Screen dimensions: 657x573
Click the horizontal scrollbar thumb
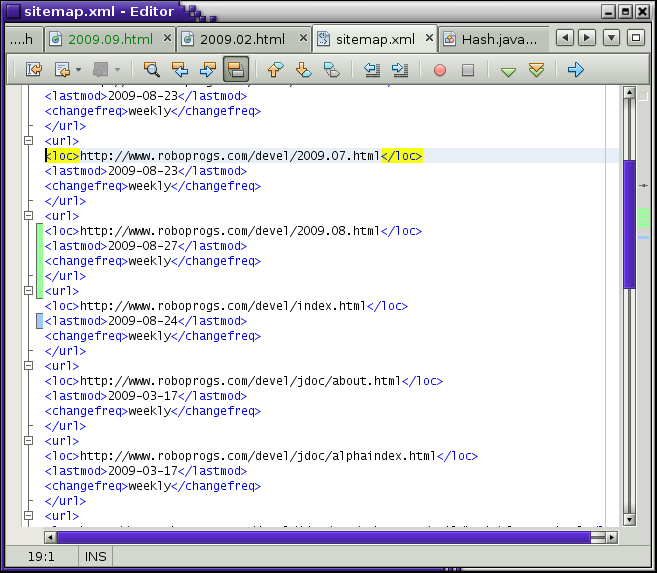point(320,537)
